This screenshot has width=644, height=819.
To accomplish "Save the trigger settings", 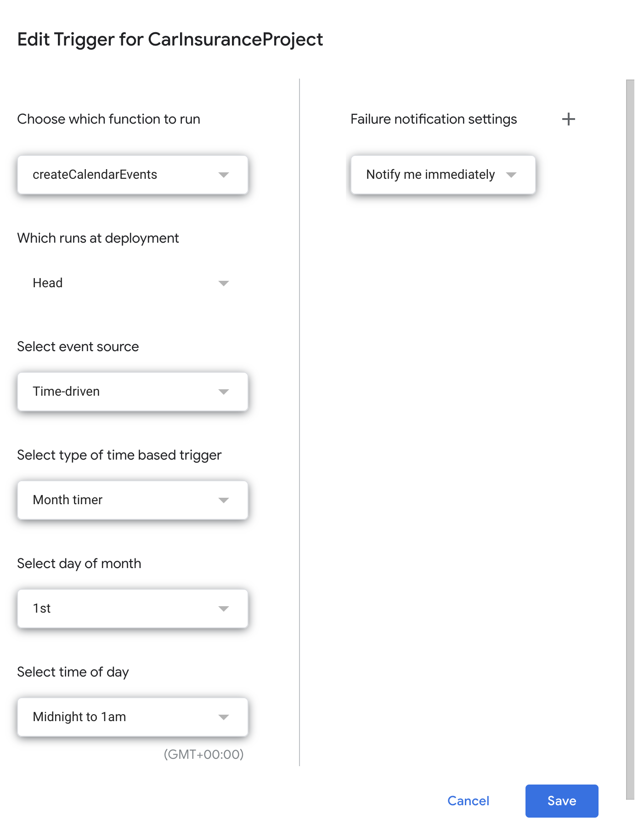I will pos(562,801).
